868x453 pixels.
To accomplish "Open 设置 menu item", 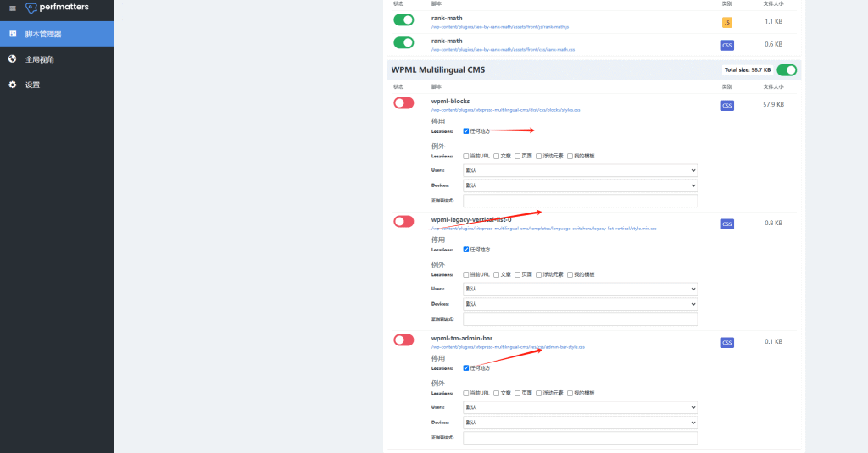I will click(57, 85).
